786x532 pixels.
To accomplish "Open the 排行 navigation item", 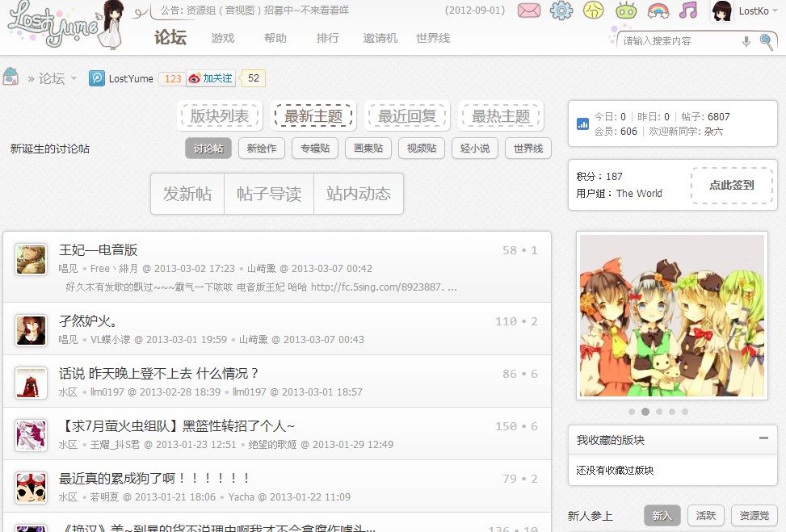I will (x=328, y=38).
